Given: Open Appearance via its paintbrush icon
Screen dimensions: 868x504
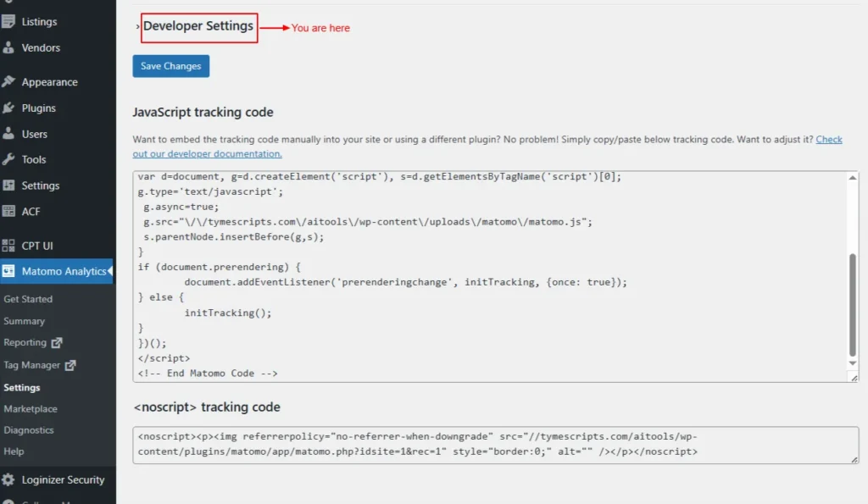Looking at the screenshot, I should pos(8,82).
